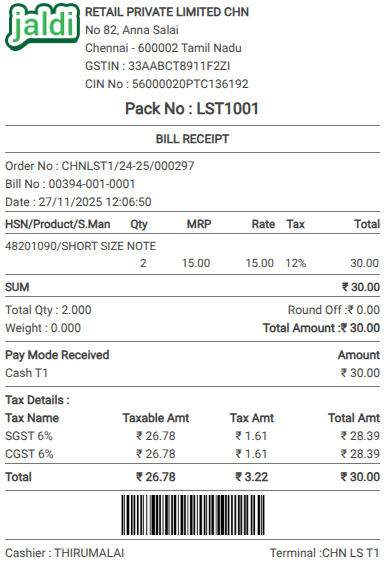Click CGST total amount ₹ 28.39
This screenshot has width=384, height=567.
(360, 454)
